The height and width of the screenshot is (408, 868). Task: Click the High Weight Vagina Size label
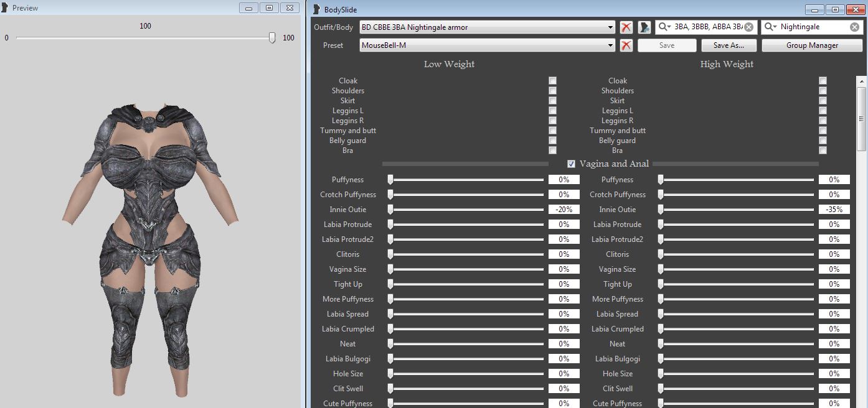tap(618, 269)
